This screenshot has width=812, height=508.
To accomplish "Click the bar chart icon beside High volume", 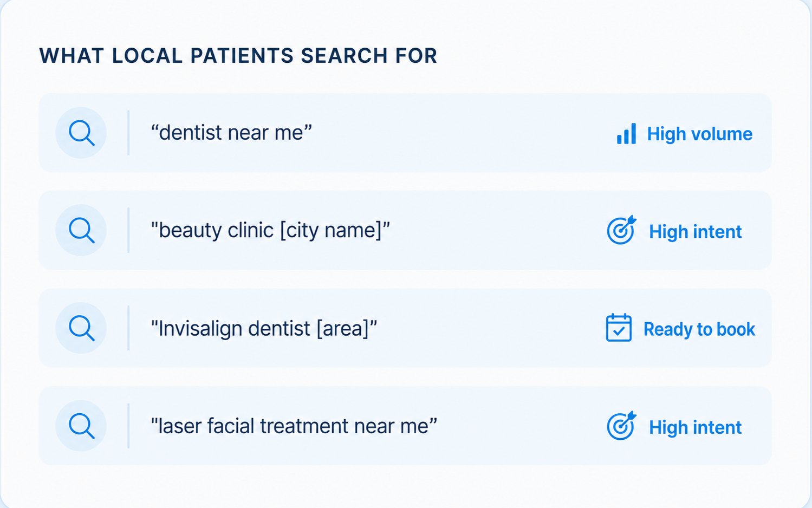I will tap(626, 133).
